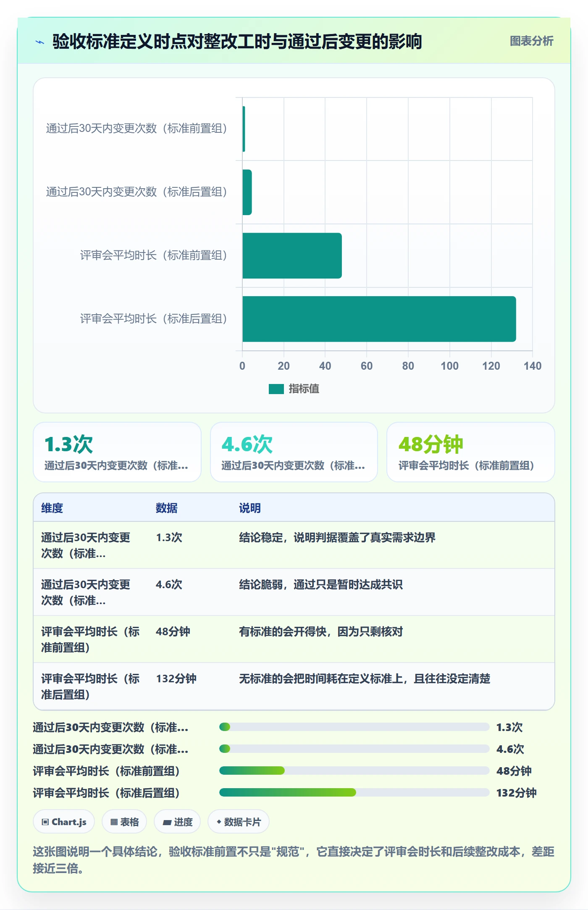Open the 4.6次 stat card
The width and height of the screenshot is (588, 910).
(294, 452)
